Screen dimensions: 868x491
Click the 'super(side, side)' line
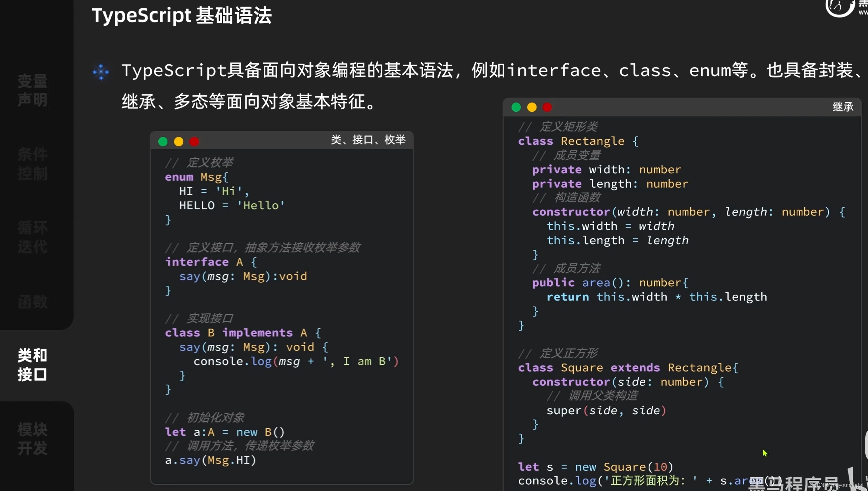coord(606,410)
